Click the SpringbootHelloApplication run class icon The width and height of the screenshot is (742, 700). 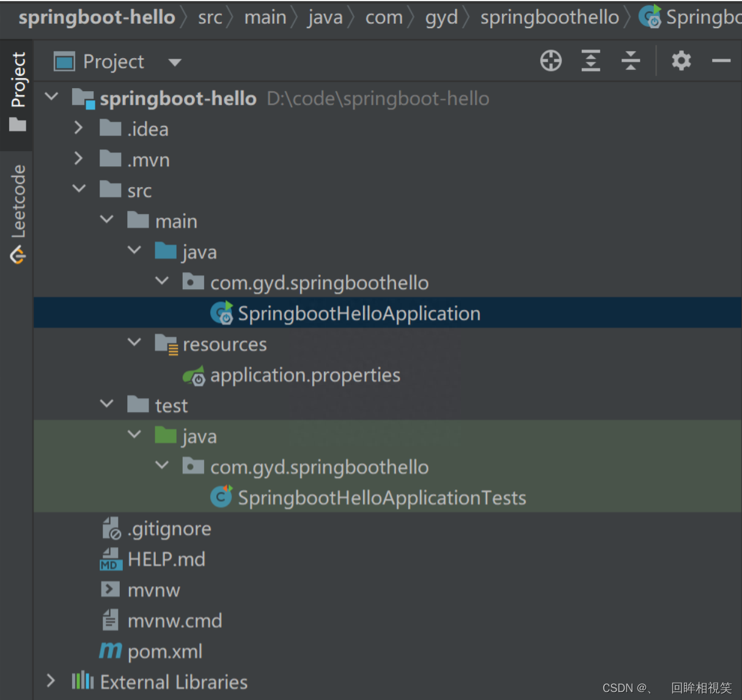[x=221, y=312]
